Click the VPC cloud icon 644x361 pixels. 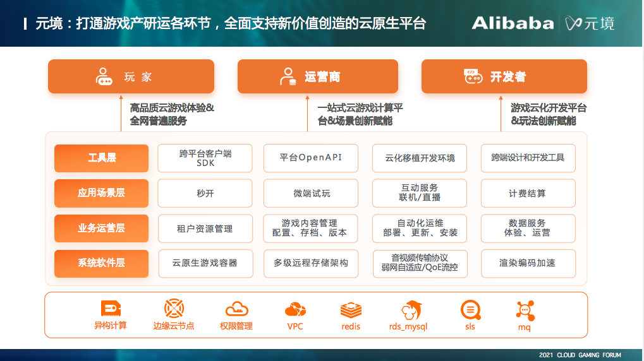coord(295,310)
